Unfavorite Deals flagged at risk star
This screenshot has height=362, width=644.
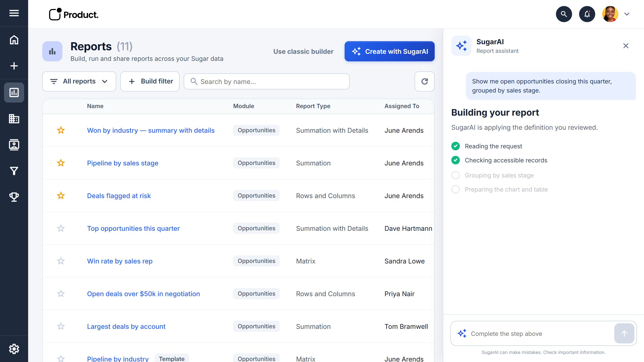click(61, 196)
